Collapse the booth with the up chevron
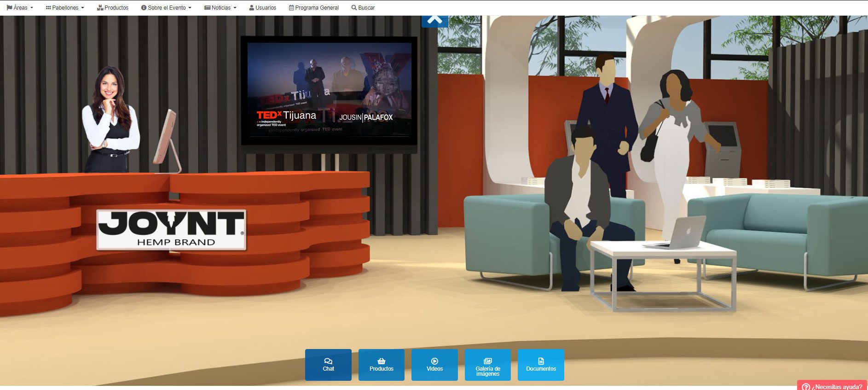This screenshot has height=390, width=868. (x=434, y=20)
